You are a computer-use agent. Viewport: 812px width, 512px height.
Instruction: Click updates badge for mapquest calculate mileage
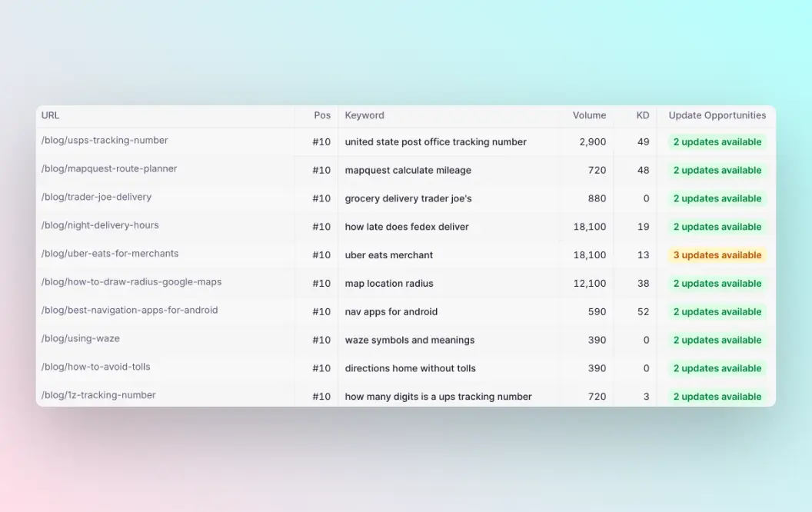[x=717, y=171]
